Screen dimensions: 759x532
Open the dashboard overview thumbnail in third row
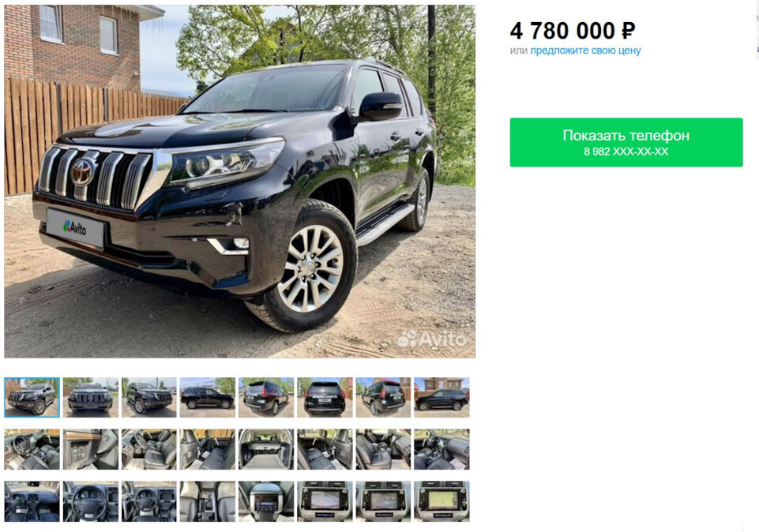[x=32, y=501]
